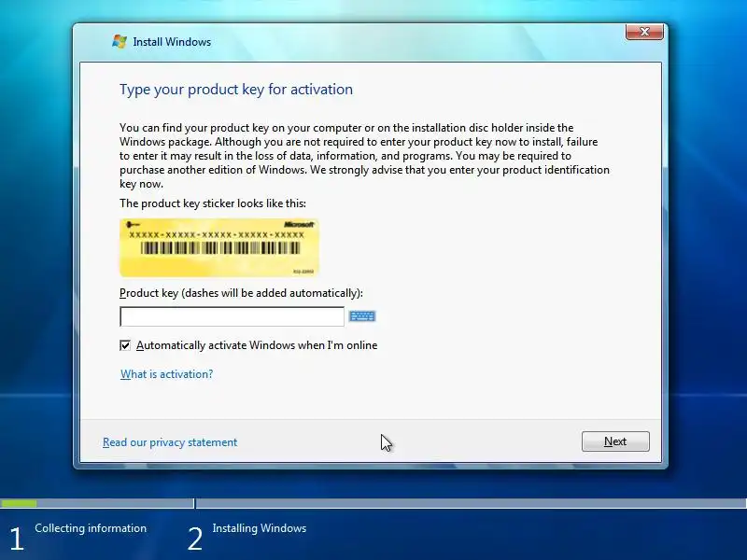Open Read our privacy statement link
The image size is (747, 560).
point(170,442)
